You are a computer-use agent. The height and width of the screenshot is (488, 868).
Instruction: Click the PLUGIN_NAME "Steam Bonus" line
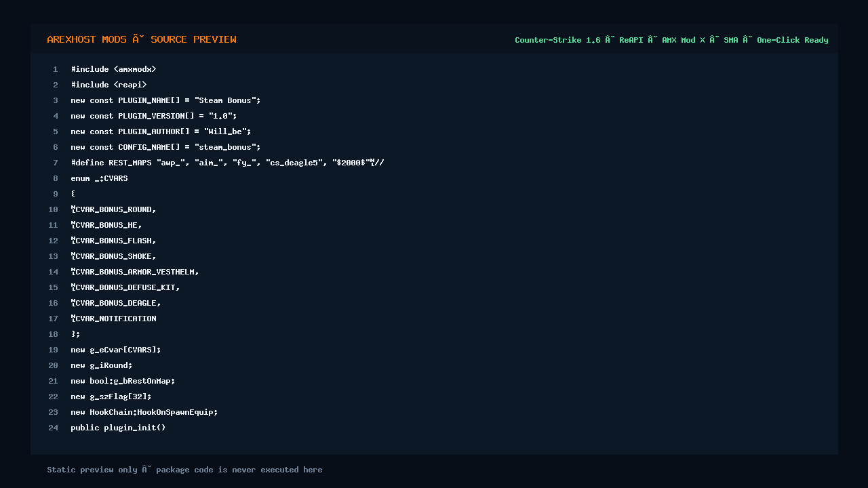pyautogui.click(x=165, y=100)
